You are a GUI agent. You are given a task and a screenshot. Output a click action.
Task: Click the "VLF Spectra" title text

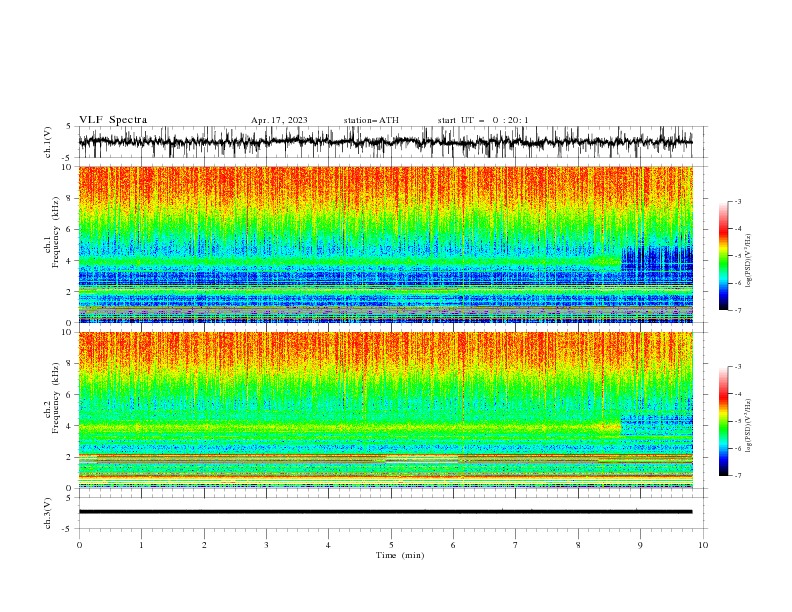(x=113, y=120)
